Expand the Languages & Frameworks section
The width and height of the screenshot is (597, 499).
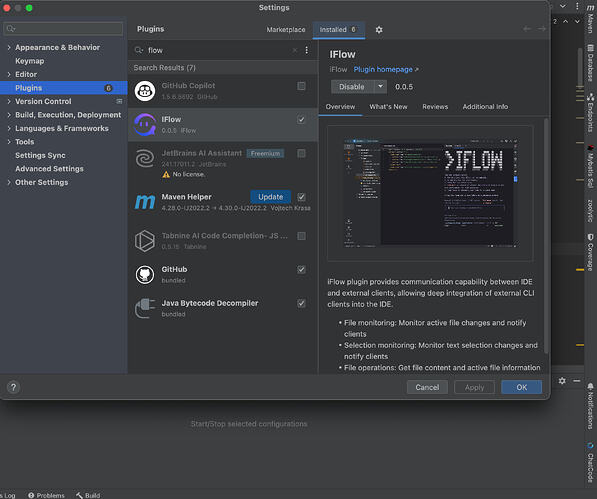point(9,129)
